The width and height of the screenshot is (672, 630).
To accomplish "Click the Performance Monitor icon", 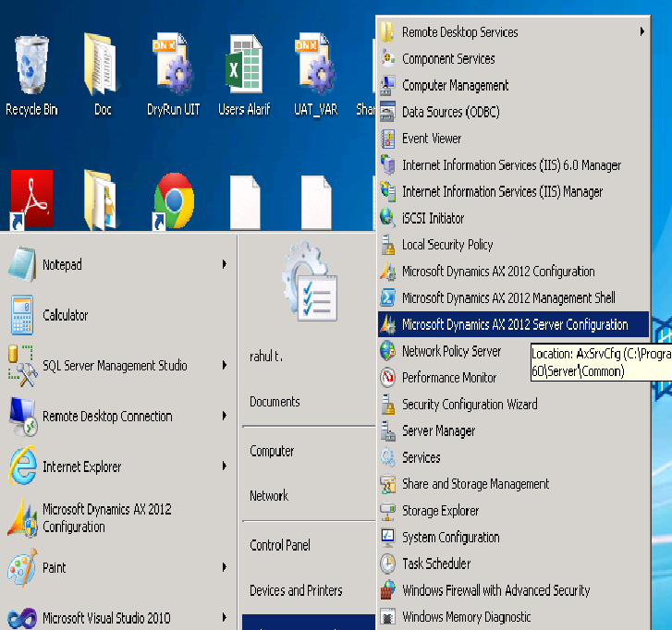I will click(x=388, y=377).
